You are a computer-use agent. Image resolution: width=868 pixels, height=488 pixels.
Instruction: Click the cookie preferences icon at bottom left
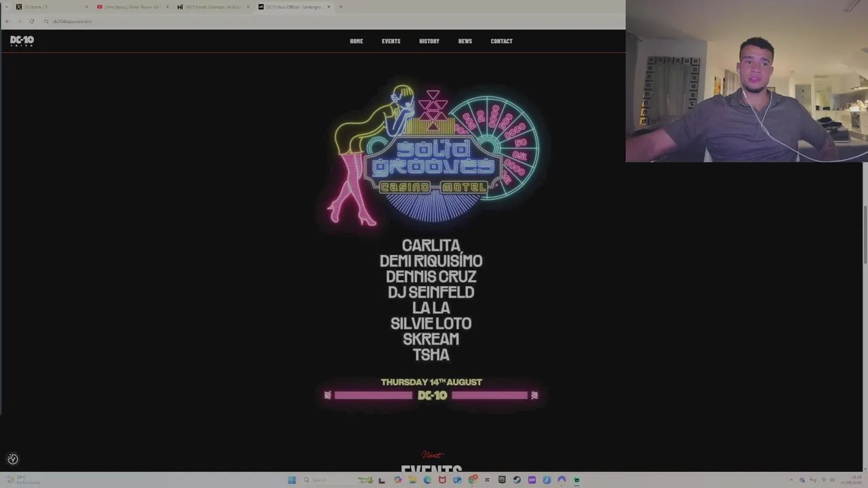12,459
